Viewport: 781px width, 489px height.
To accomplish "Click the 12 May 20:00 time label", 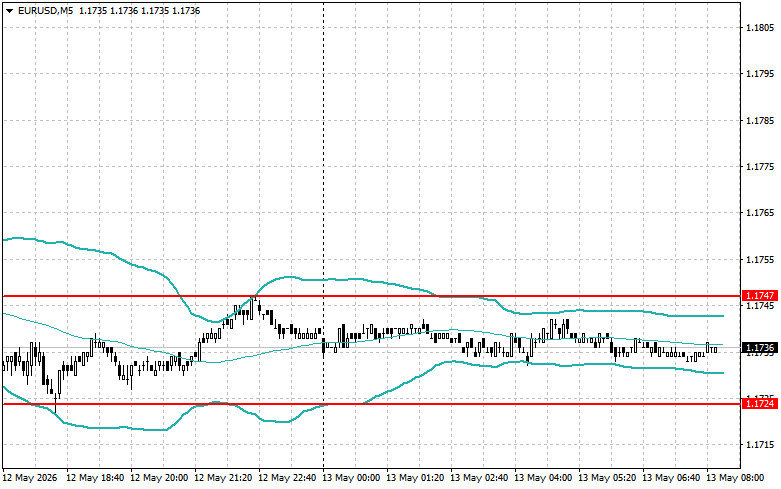I will point(159,478).
